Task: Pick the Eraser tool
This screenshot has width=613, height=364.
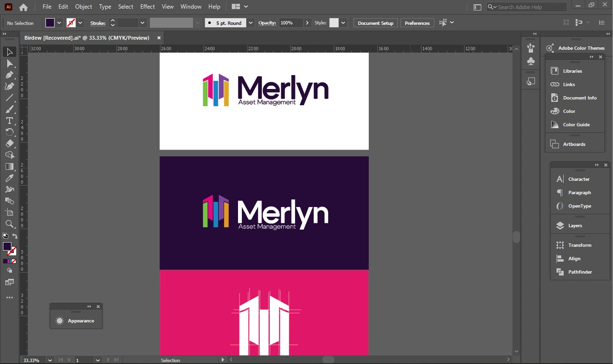Action: pyautogui.click(x=9, y=143)
